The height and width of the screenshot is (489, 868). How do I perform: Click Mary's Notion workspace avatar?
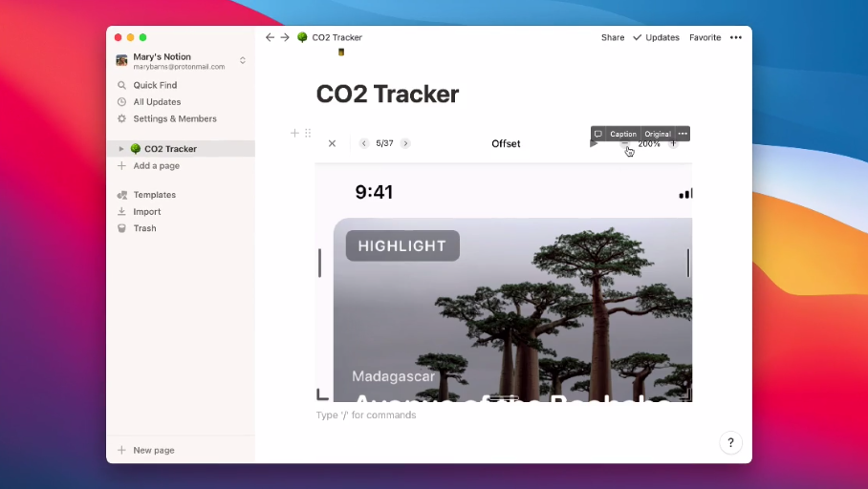[x=121, y=60]
